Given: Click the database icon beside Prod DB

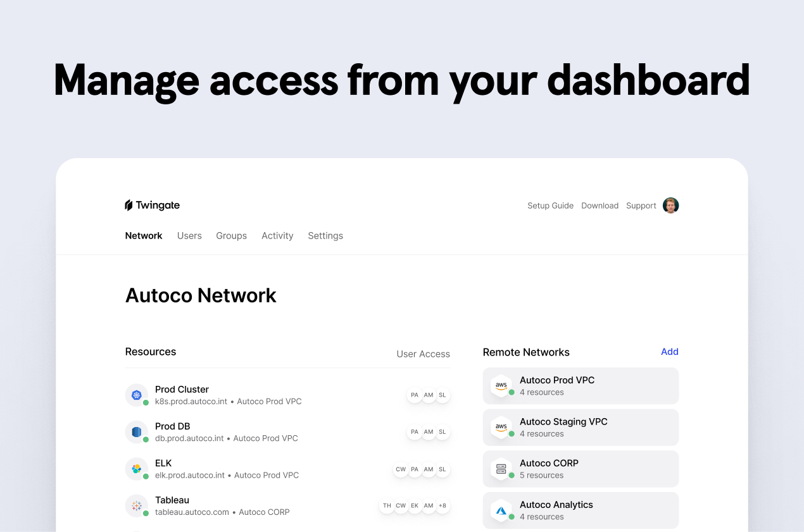Looking at the screenshot, I should (137, 431).
